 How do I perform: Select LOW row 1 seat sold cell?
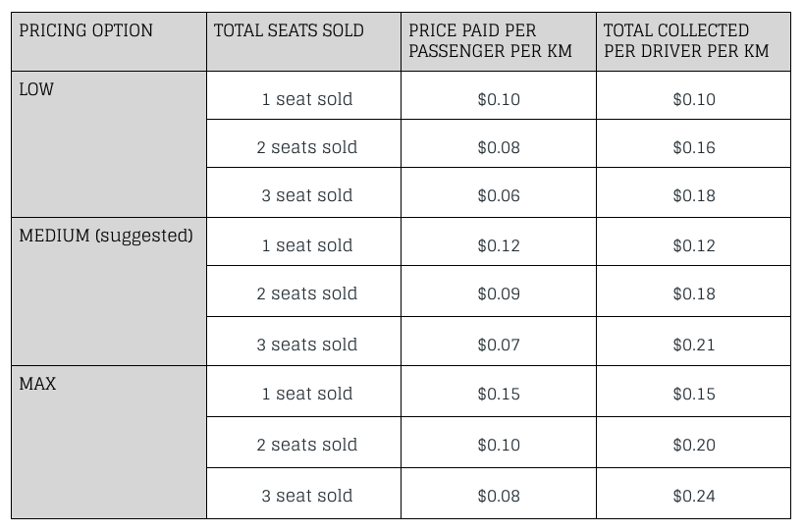[x=303, y=95]
